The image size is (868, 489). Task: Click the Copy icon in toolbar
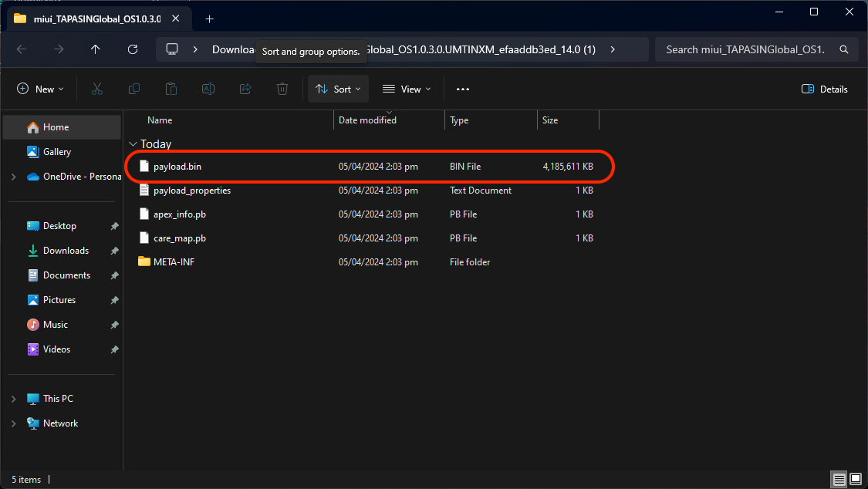134,89
